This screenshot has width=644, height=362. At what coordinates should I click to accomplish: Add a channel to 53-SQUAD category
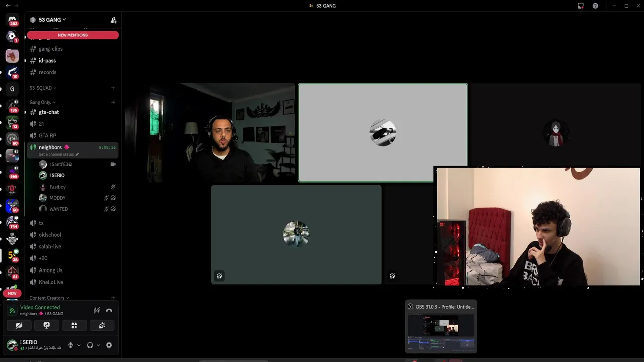coord(113,88)
